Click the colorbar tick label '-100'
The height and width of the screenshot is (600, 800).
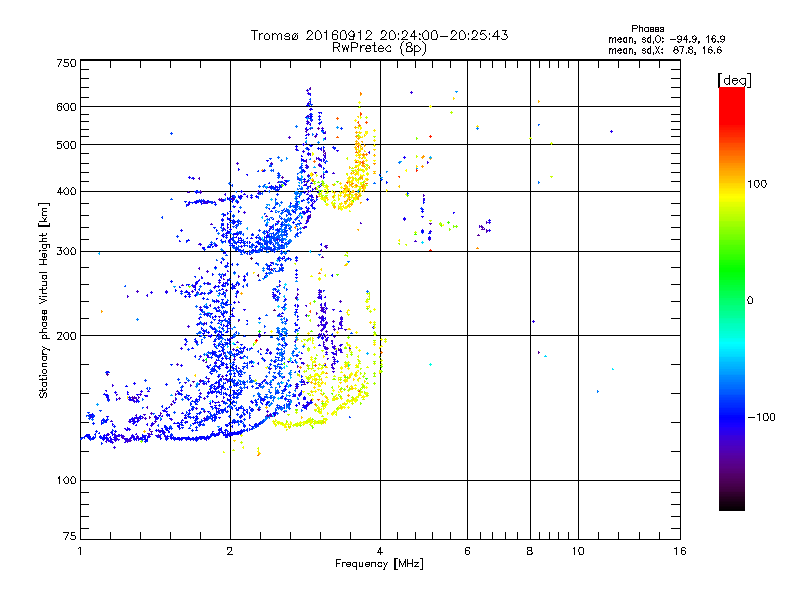(762, 417)
